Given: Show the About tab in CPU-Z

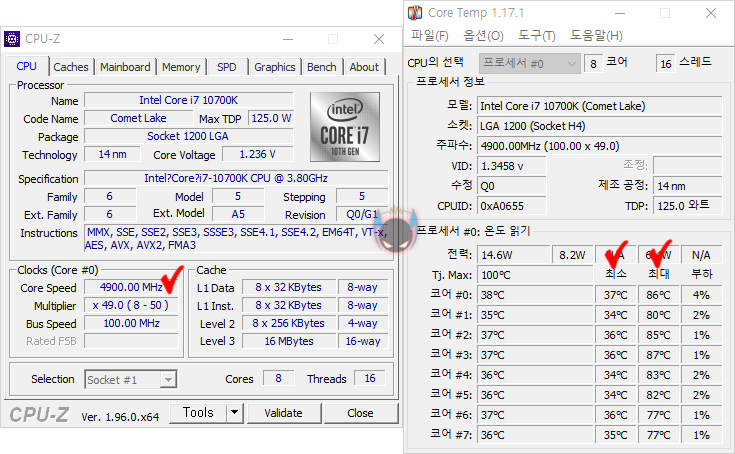Looking at the screenshot, I should click(x=364, y=67).
